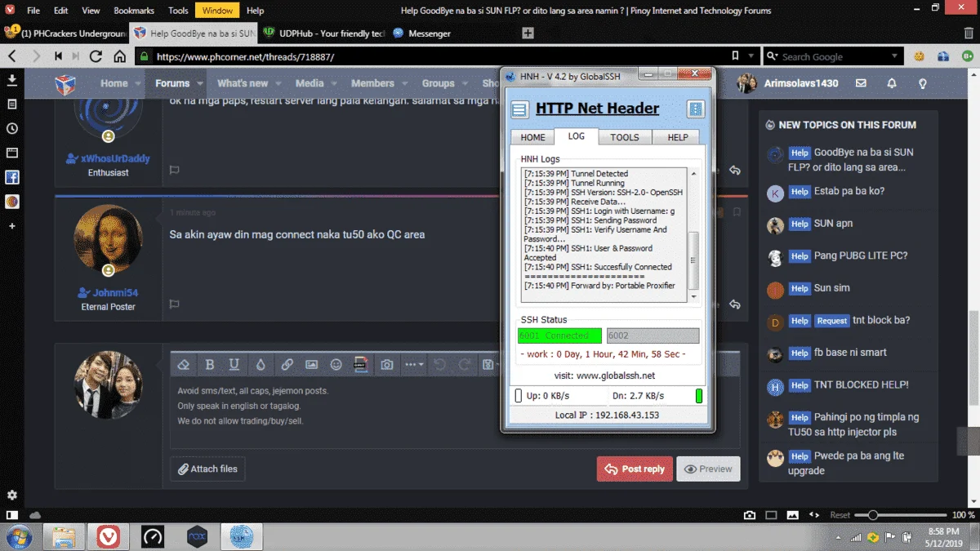This screenshot has width=980, height=551.
Task: Open new browser tab plus button
Action: [528, 33]
